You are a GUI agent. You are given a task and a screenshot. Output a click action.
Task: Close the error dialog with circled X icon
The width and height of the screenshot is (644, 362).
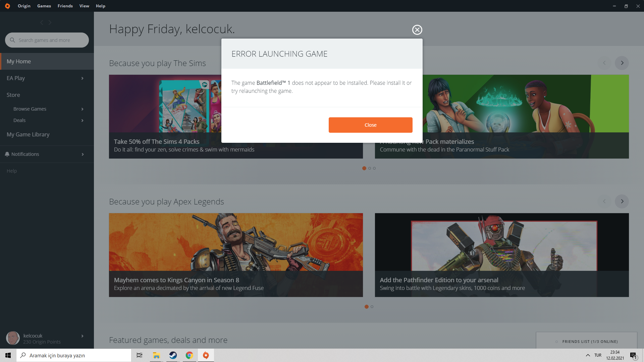click(x=417, y=30)
